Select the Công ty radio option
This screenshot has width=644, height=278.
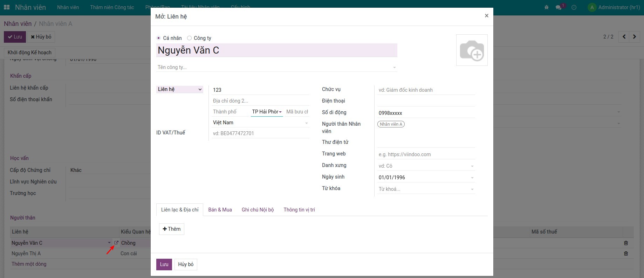(x=189, y=38)
